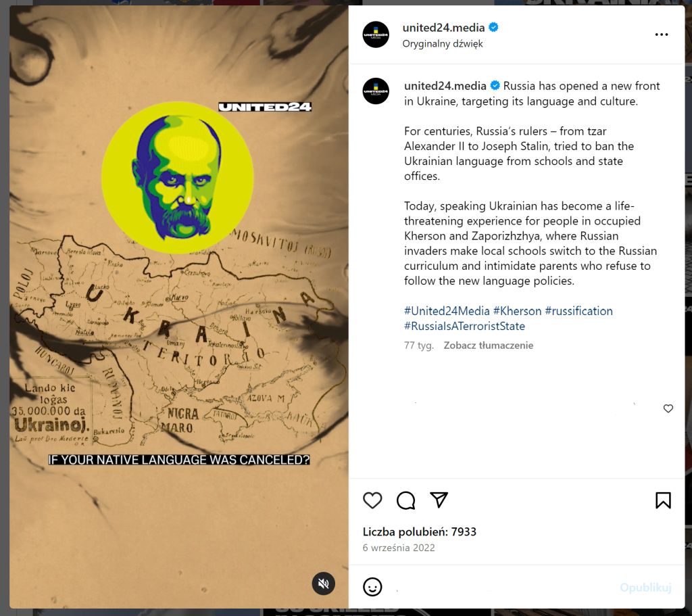The height and width of the screenshot is (616, 692).
Task: Click the avatar beside the caption
Action: click(376, 91)
